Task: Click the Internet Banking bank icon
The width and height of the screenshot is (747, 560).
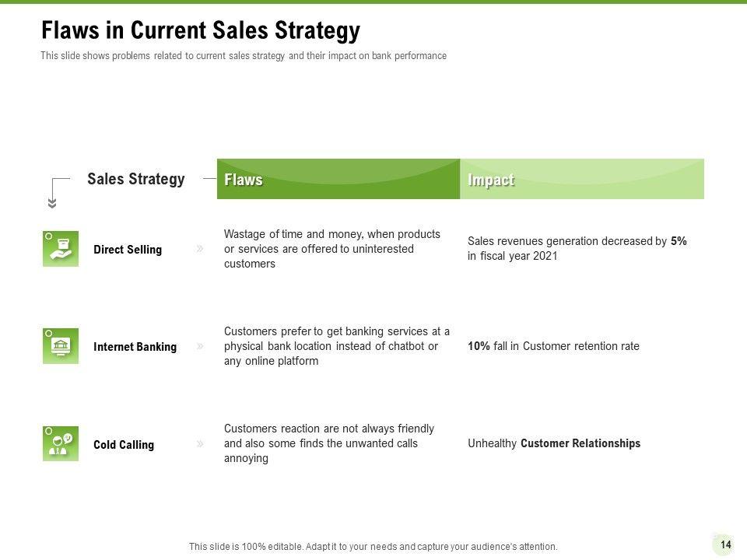Action: (61, 346)
